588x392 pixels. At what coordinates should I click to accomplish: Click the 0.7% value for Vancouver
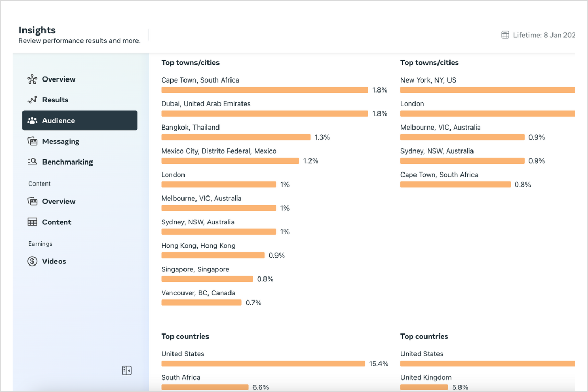(x=253, y=302)
